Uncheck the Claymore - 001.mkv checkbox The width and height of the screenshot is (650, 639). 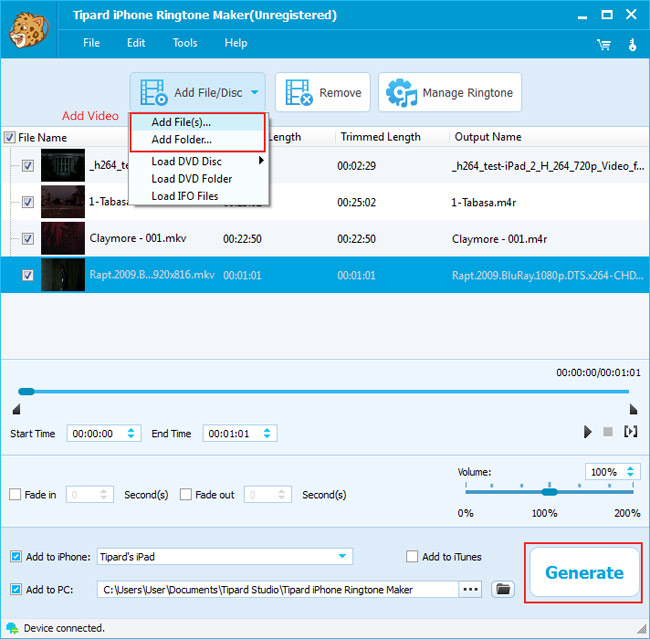coord(28,239)
